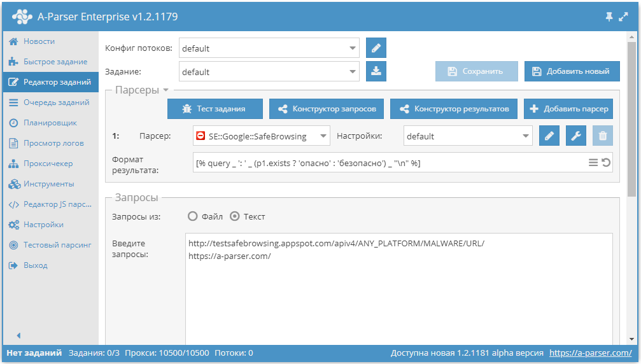Open Планировщик section

[x=51, y=123]
